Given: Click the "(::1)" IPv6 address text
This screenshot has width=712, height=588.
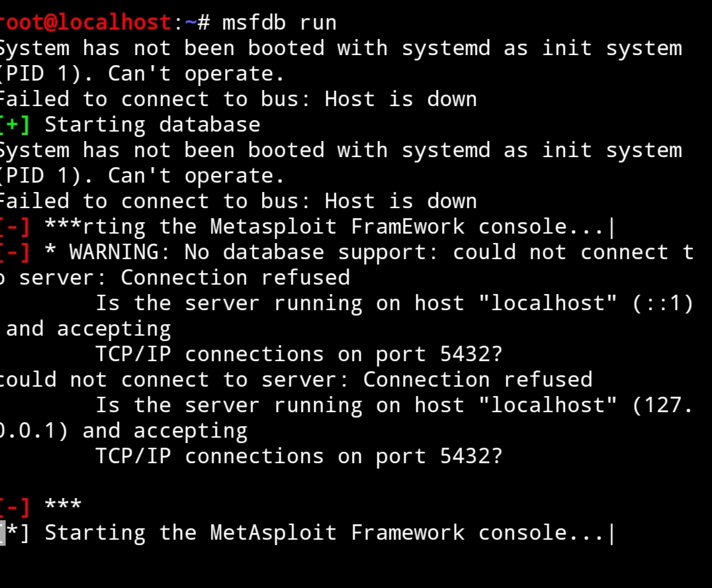Looking at the screenshot, I should 662,303.
